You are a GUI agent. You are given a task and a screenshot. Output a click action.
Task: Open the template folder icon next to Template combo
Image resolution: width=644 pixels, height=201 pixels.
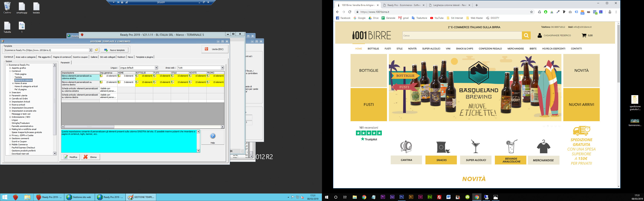click(96, 50)
